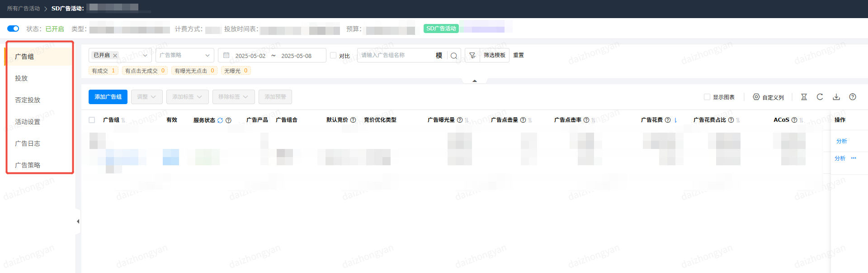Image resolution: width=868 pixels, height=273 pixels.
Task: Sort by 广告组 column
Action: point(123,120)
